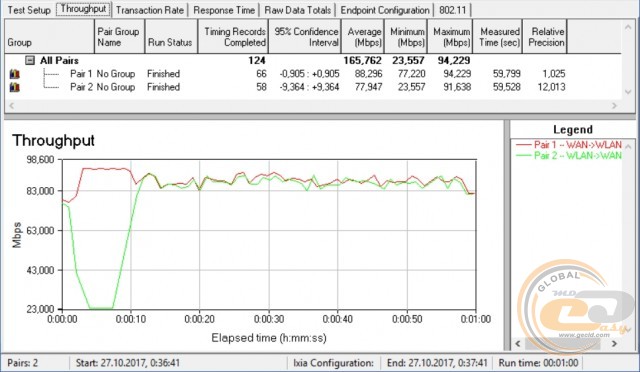Click results table scroll-up arrow

tap(628, 27)
